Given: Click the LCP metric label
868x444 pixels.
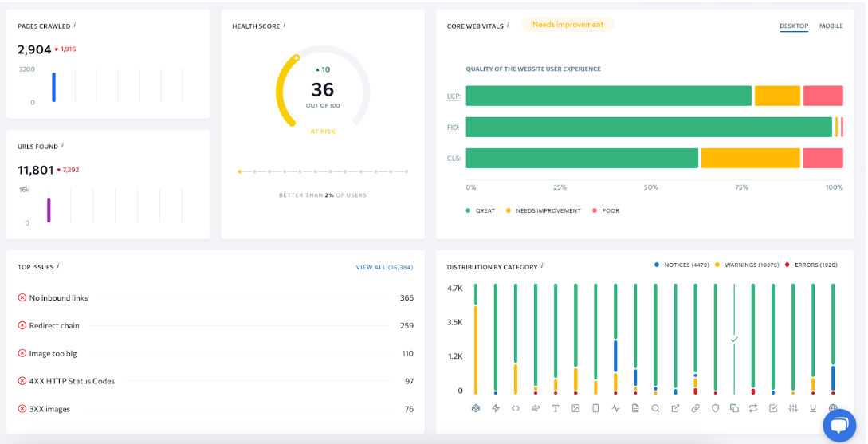Looking at the screenshot, I should point(454,96).
